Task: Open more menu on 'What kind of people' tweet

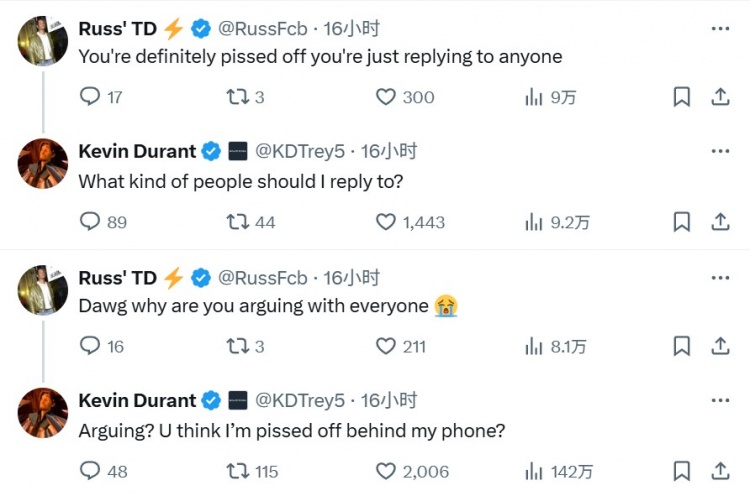Action: [x=720, y=152]
